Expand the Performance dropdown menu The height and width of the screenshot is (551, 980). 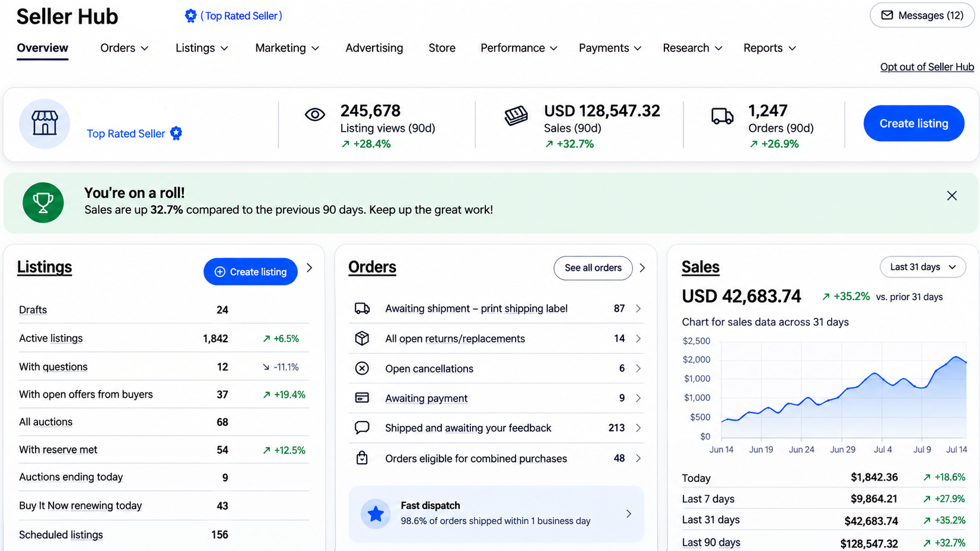coord(519,48)
